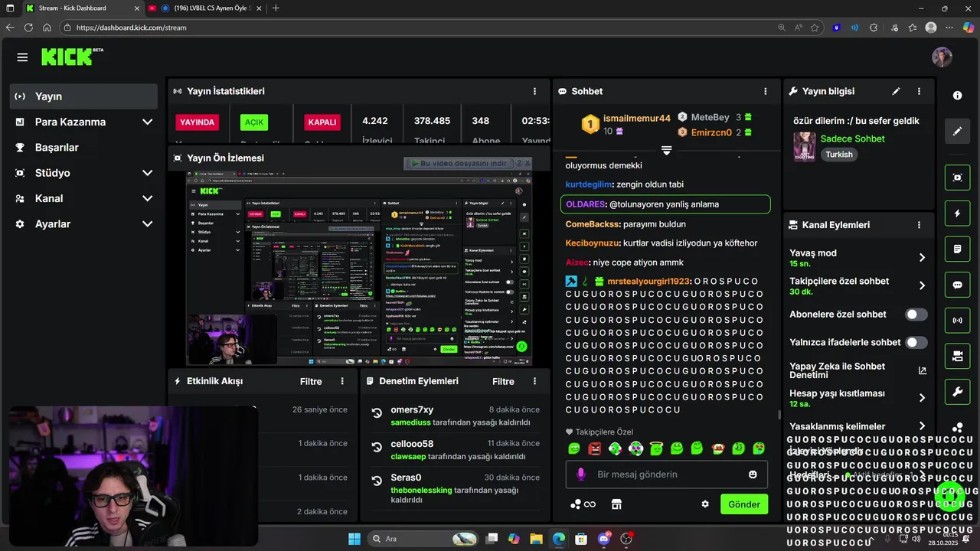The height and width of the screenshot is (551, 980).
Task: Click the chat bubble icon in right sidebar
Action: 957,285
